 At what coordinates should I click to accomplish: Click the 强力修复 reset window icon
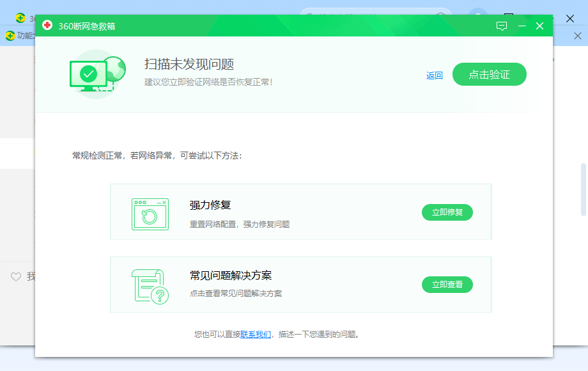pyautogui.click(x=150, y=214)
